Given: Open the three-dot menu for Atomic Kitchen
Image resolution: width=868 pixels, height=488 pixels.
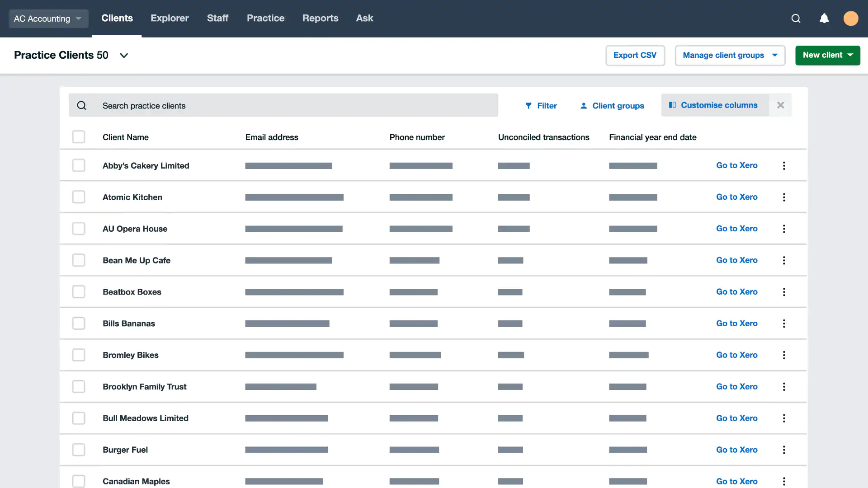Looking at the screenshot, I should [x=784, y=197].
